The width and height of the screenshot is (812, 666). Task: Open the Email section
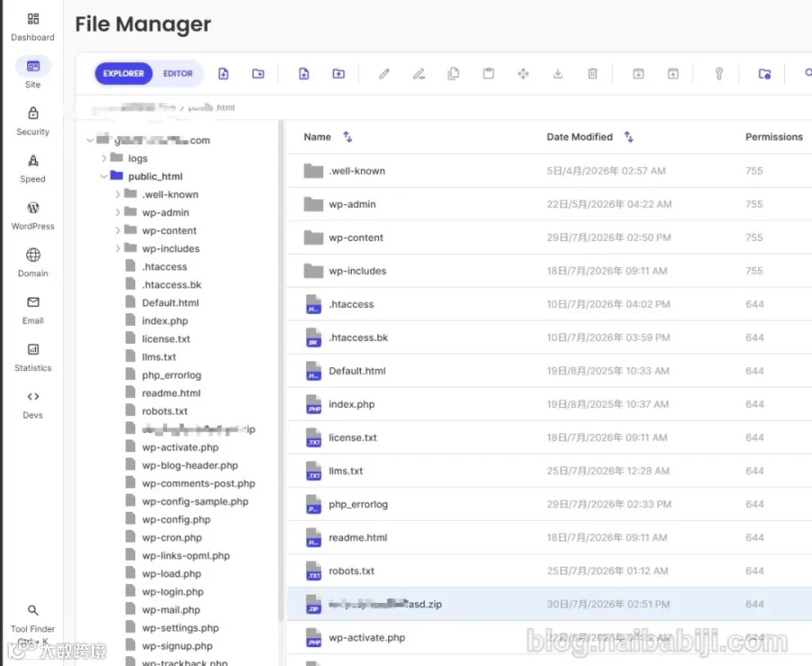coord(32,310)
